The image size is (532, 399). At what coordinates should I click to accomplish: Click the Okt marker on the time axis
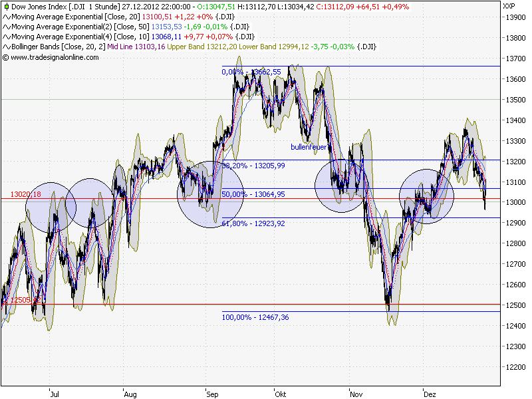click(x=281, y=394)
